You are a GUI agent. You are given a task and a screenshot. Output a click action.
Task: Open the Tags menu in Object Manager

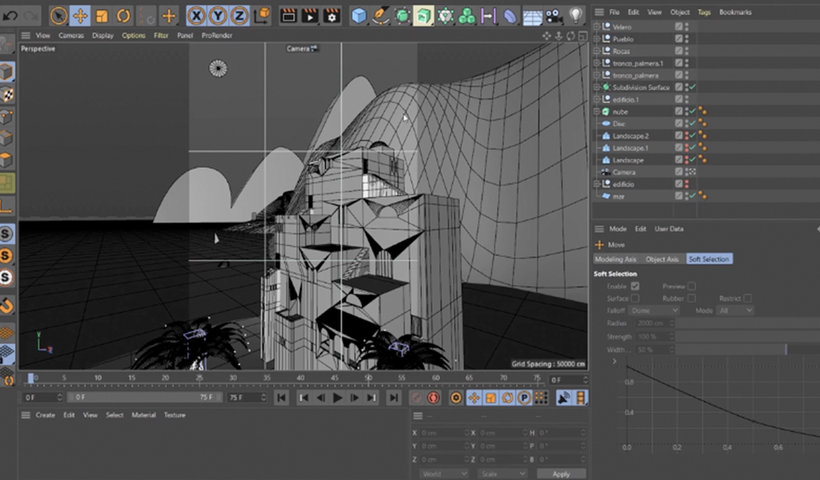point(705,12)
